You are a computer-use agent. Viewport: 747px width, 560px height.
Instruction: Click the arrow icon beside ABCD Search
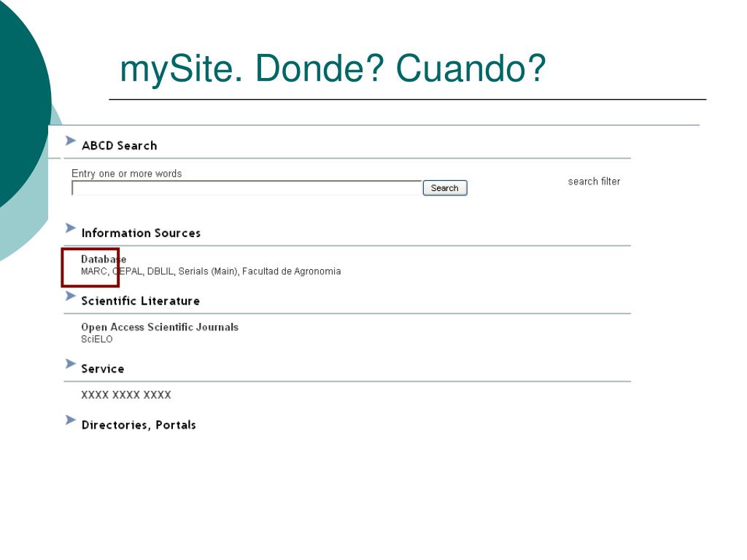[71, 141]
